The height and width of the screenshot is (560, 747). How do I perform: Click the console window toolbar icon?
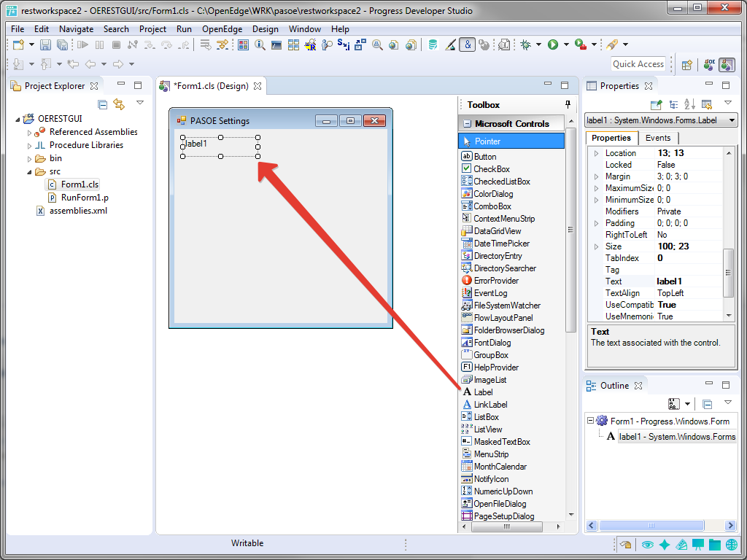click(276, 44)
